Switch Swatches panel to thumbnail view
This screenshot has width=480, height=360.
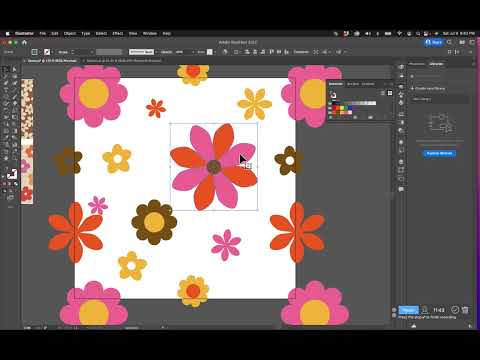390,93
